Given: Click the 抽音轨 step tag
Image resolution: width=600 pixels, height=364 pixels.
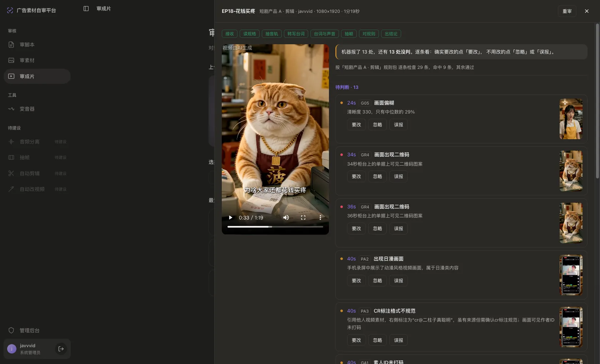Looking at the screenshot, I should pos(272,34).
